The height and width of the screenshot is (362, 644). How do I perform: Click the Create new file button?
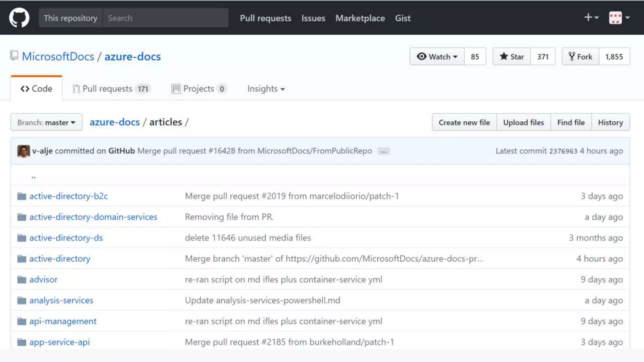(464, 122)
